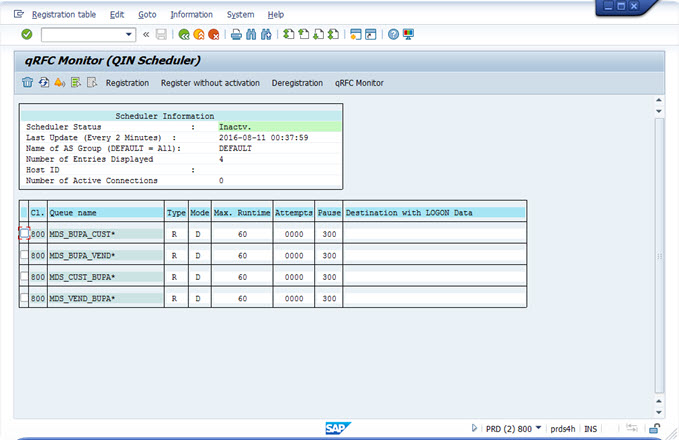Viewport: 679px width, 440px height.
Task: Click the scroll-up arrow at top of scrollbar
Action: pos(659,100)
